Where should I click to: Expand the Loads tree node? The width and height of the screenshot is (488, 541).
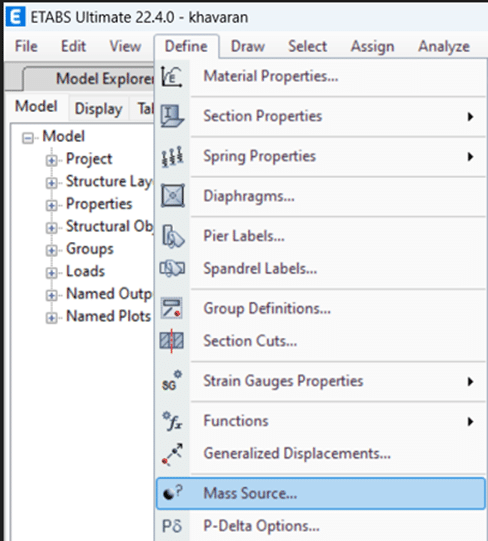[x=51, y=273]
